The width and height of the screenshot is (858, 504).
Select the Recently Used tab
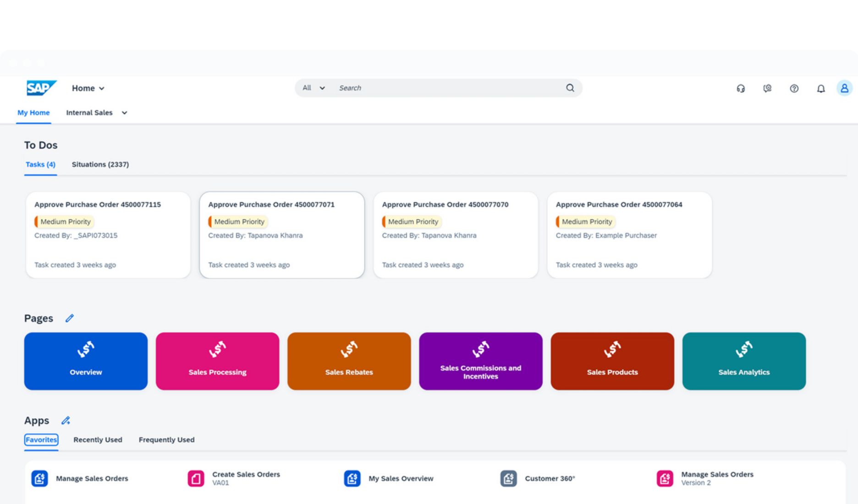point(98,439)
